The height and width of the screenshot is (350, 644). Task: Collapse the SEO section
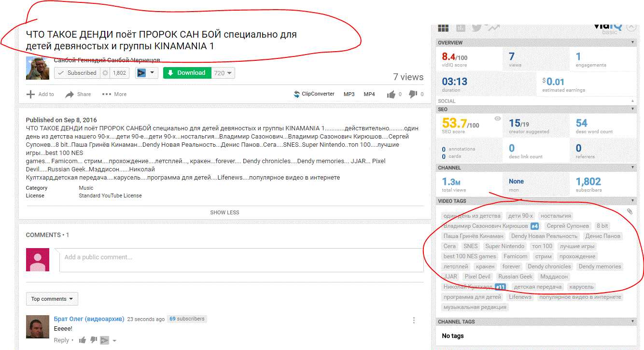click(632, 109)
